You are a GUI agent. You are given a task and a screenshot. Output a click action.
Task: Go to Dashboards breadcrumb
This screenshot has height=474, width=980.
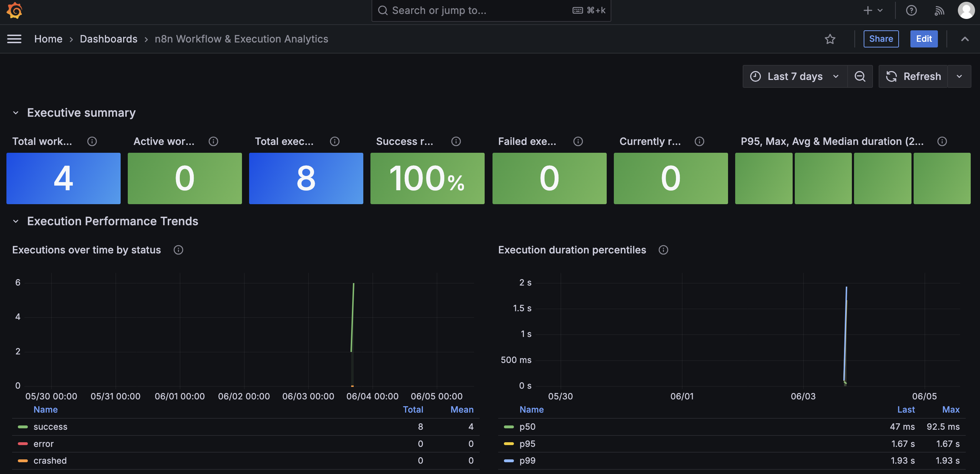click(108, 39)
